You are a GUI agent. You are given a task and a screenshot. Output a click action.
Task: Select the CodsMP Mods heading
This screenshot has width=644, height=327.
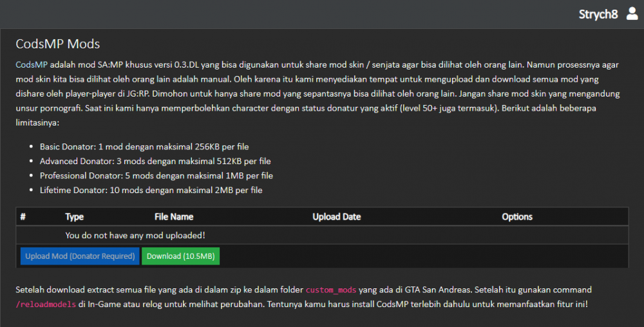click(x=58, y=44)
